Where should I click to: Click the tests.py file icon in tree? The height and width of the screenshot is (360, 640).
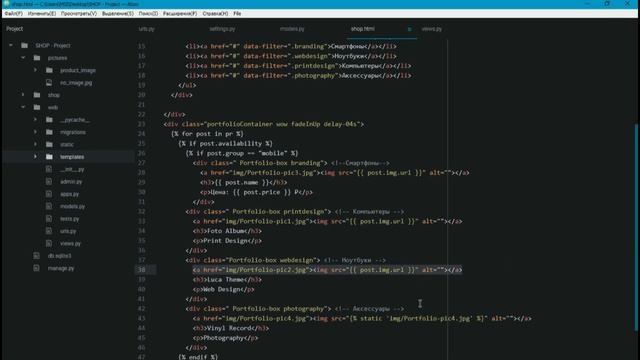click(49, 218)
